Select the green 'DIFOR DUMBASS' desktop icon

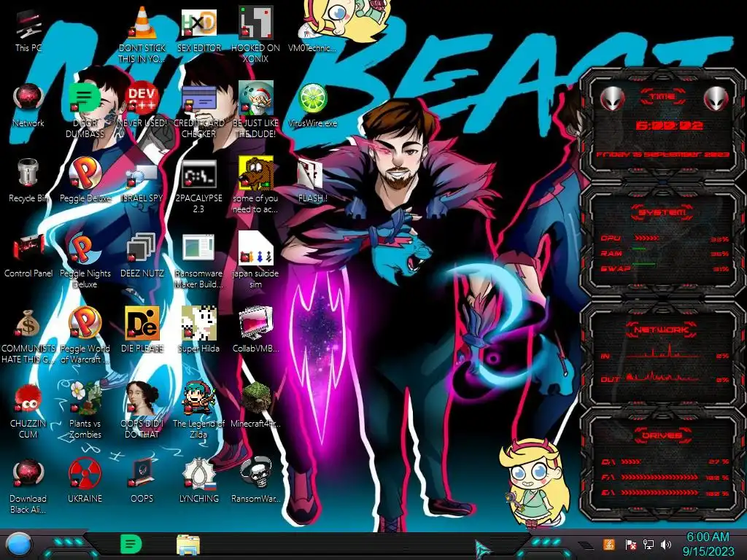tap(85, 111)
